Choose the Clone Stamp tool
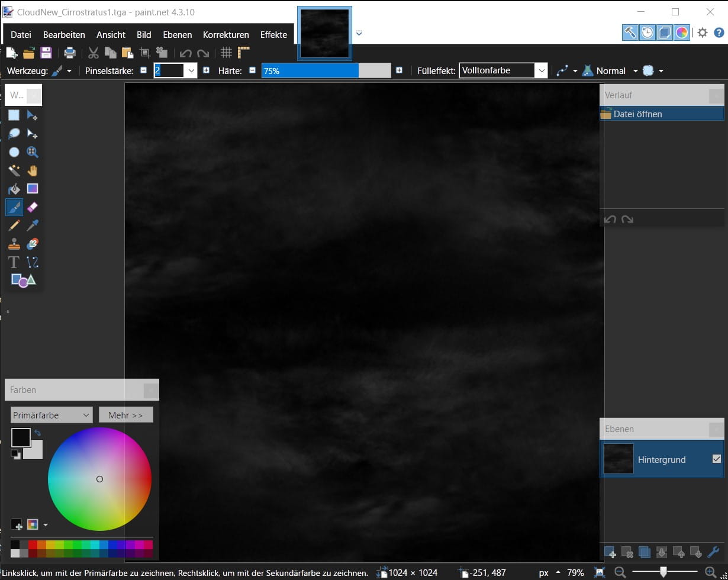The image size is (728, 580). point(14,243)
